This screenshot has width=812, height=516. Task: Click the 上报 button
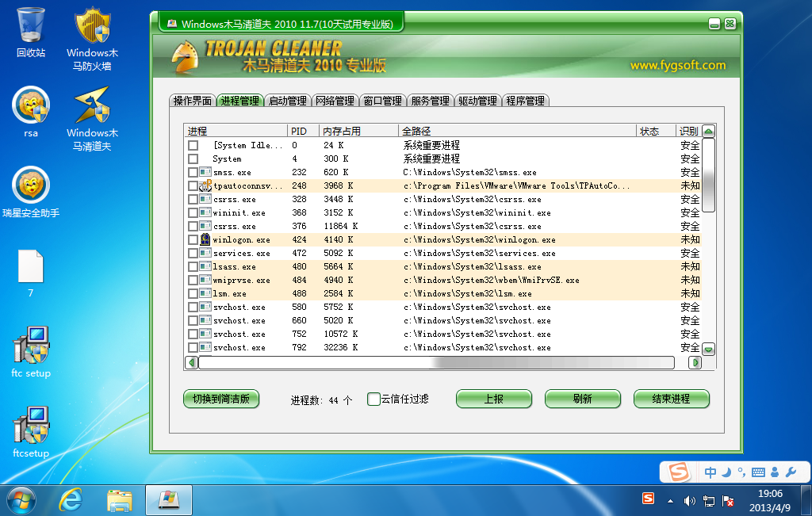pos(493,399)
